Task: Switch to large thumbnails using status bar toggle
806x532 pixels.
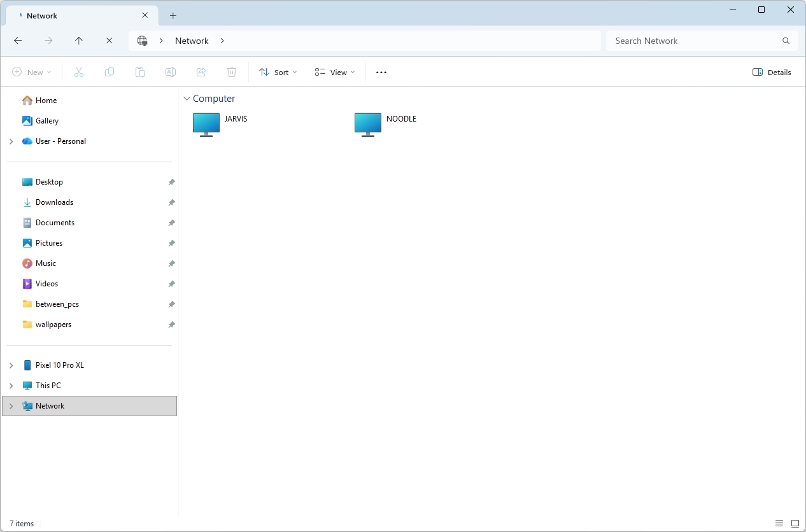Action: coord(794,523)
